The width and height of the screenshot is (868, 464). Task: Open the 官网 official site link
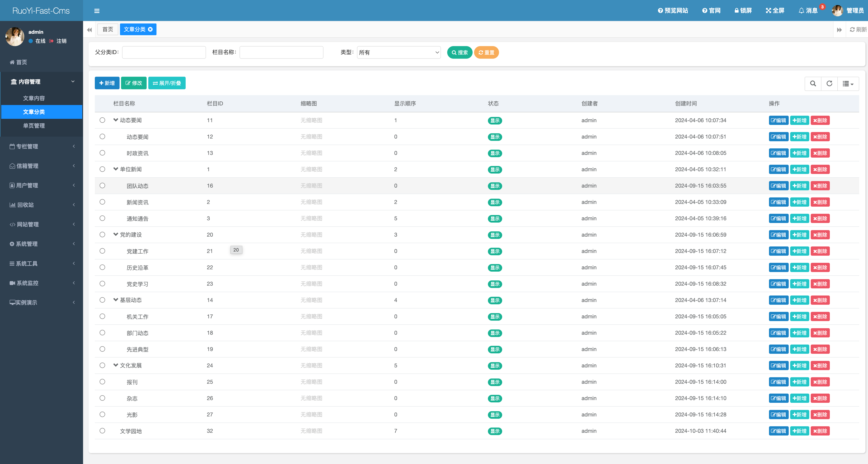(x=711, y=11)
